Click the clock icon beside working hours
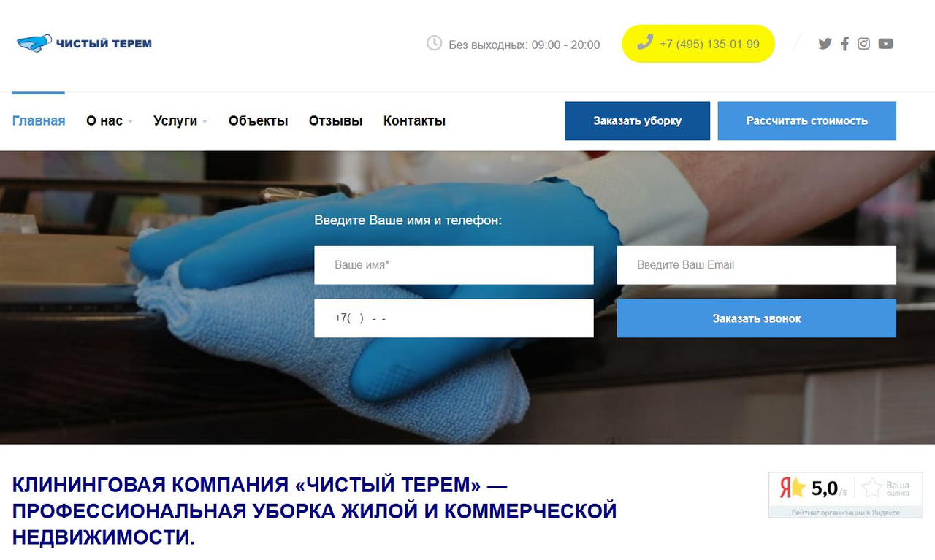Screen dimensions: 935x560 click(x=434, y=43)
